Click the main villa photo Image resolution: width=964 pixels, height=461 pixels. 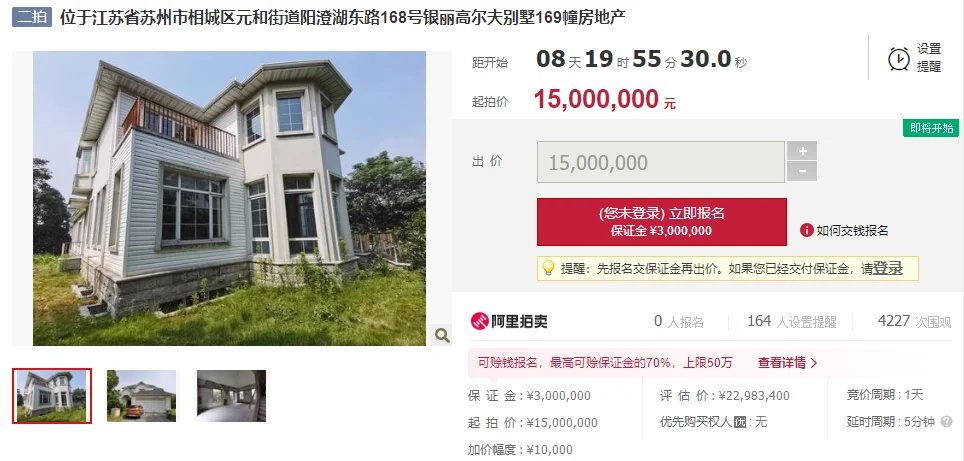(229, 198)
